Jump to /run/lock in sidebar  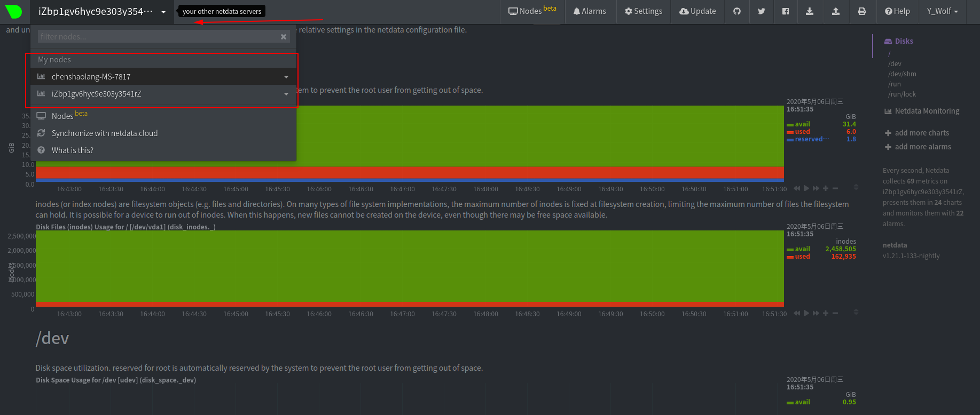click(902, 94)
